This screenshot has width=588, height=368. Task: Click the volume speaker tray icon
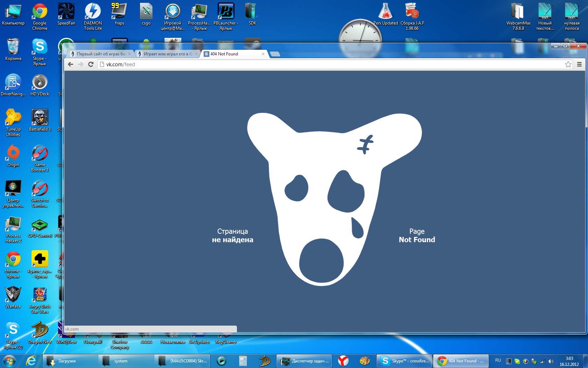[x=551, y=361]
